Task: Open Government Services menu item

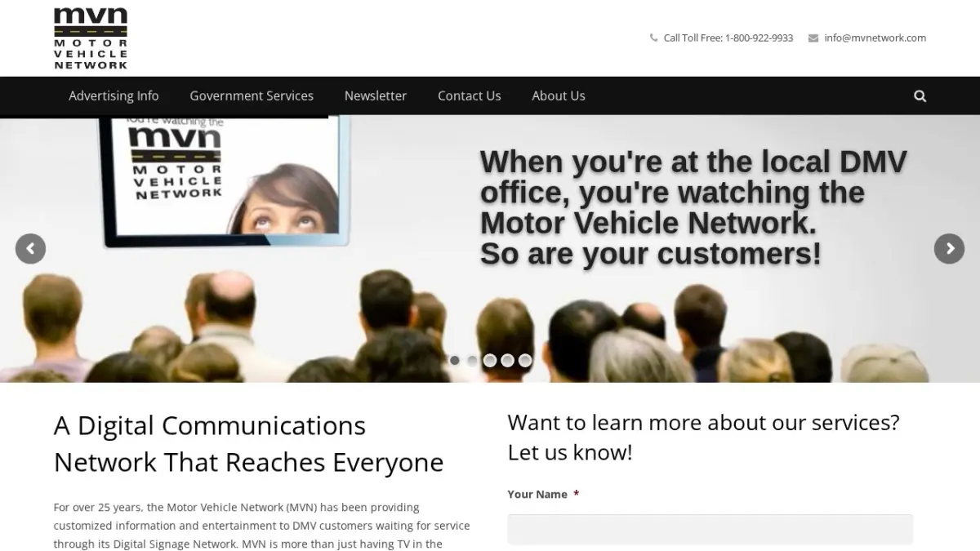Action: click(252, 96)
